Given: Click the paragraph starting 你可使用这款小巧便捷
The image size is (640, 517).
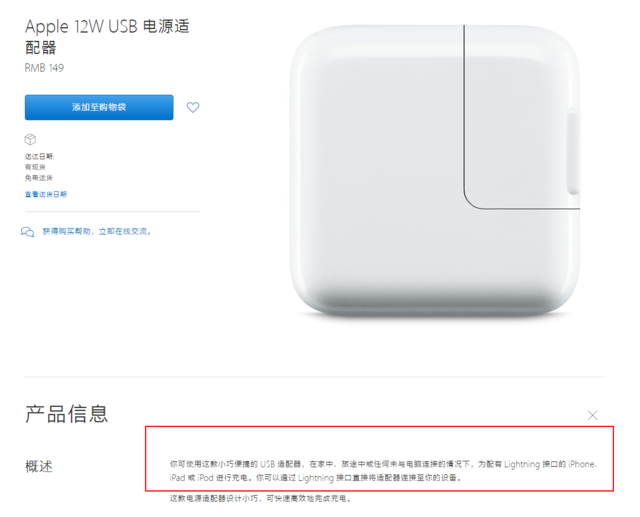Looking at the screenshot, I should (x=384, y=470).
